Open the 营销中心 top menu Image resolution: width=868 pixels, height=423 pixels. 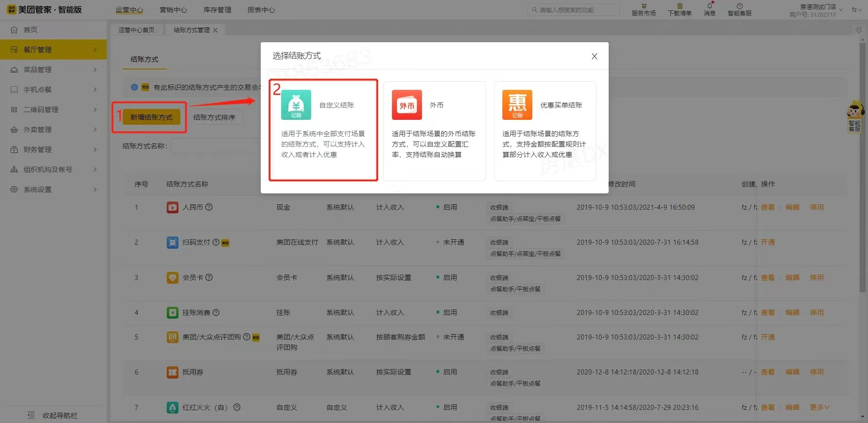[x=173, y=10]
